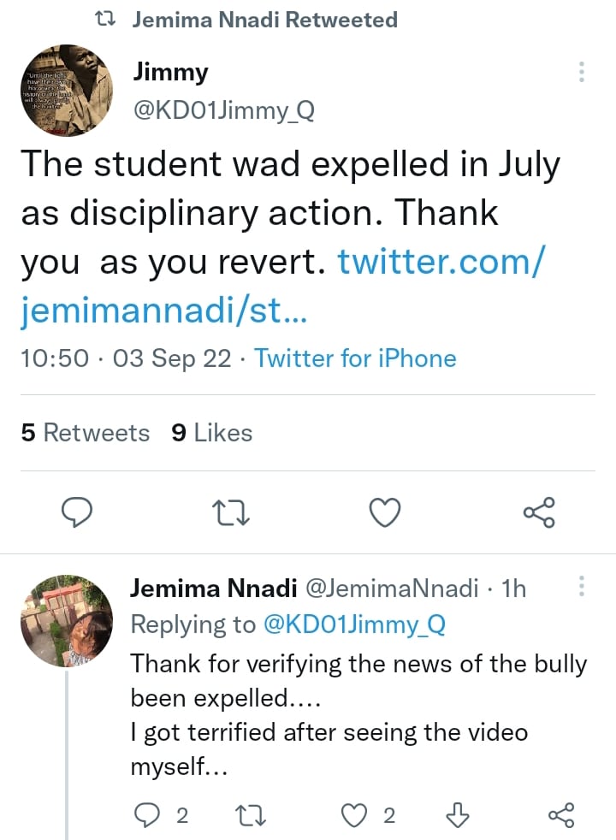
Task: Share Jemima Nnadi's reply
Action: (560, 815)
